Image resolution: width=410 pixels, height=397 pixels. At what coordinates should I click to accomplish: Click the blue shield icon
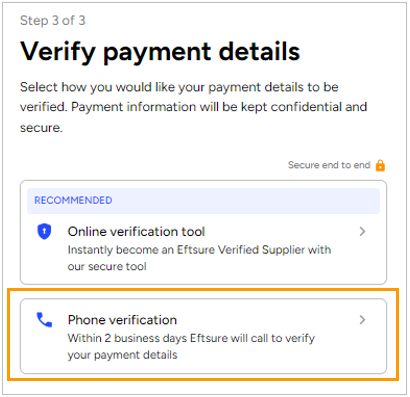[x=44, y=231]
